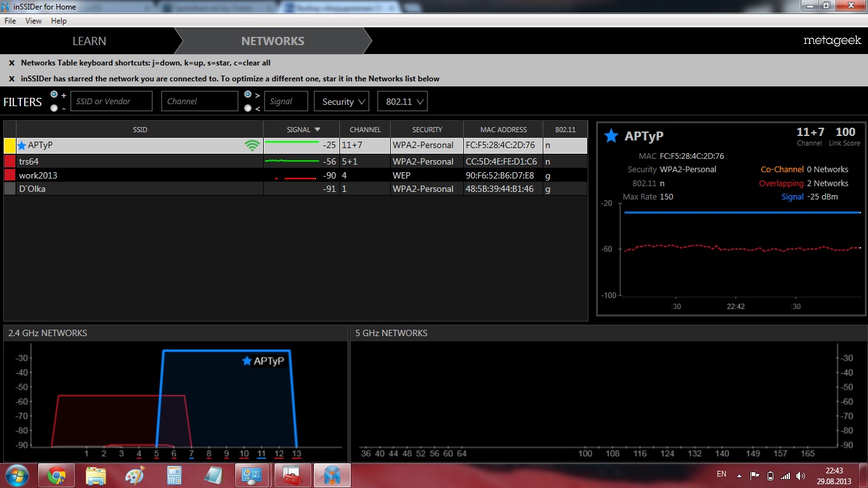Select the SSID include (+) radio button
This screenshot has height=488, width=868.
click(54, 94)
